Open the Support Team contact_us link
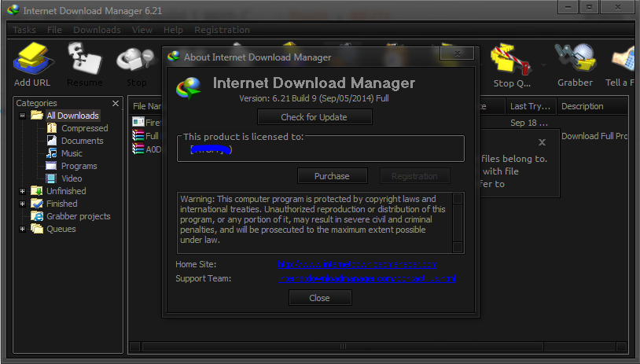 pos(366,279)
